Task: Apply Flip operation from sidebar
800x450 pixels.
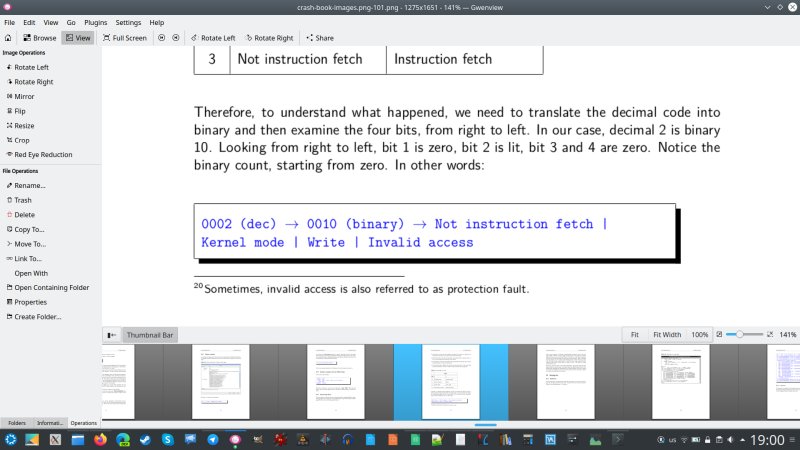Action: (16, 111)
